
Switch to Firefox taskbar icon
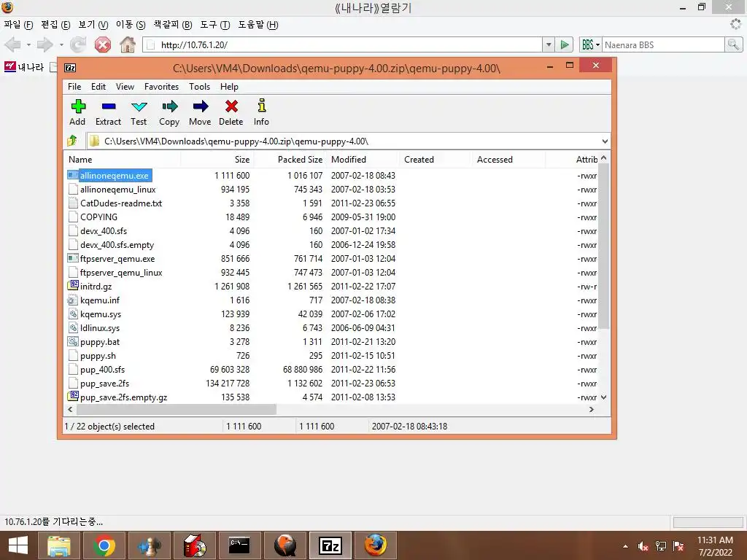pos(376,545)
